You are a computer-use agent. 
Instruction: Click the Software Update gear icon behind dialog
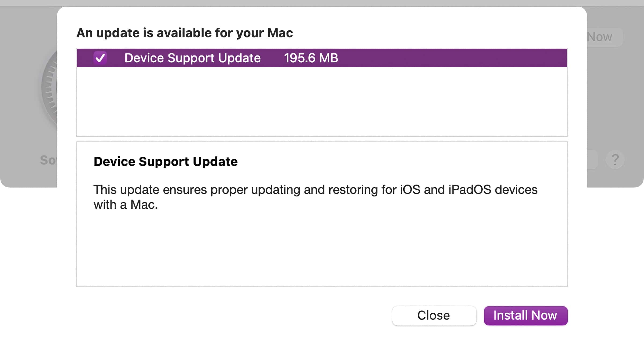tap(50, 89)
